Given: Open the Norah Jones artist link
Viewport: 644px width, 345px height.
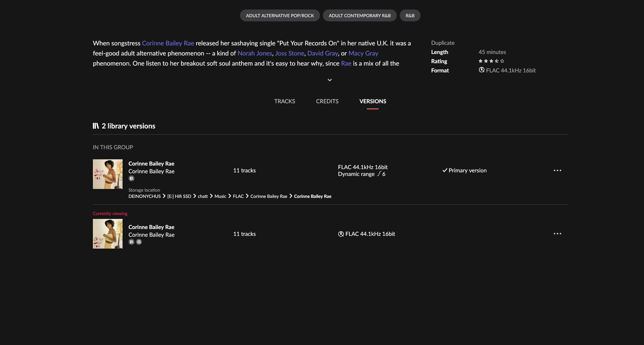Looking at the screenshot, I should click(255, 53).
